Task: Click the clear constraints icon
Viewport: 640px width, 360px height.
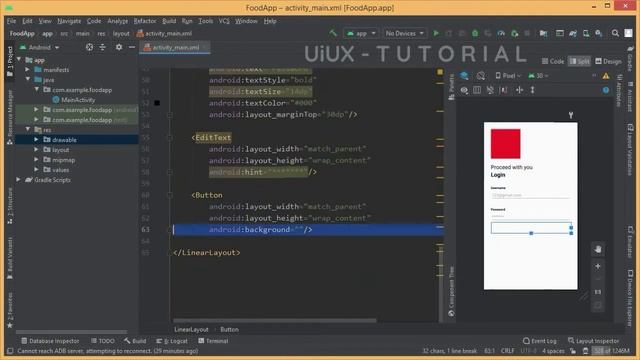Action: (490, 90)
